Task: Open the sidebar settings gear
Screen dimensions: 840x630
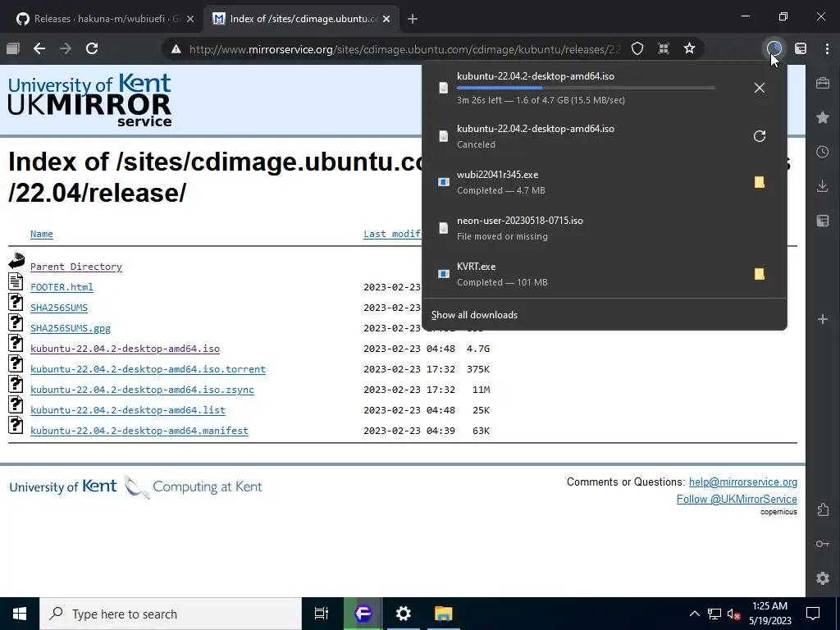Action: (823, 578)
